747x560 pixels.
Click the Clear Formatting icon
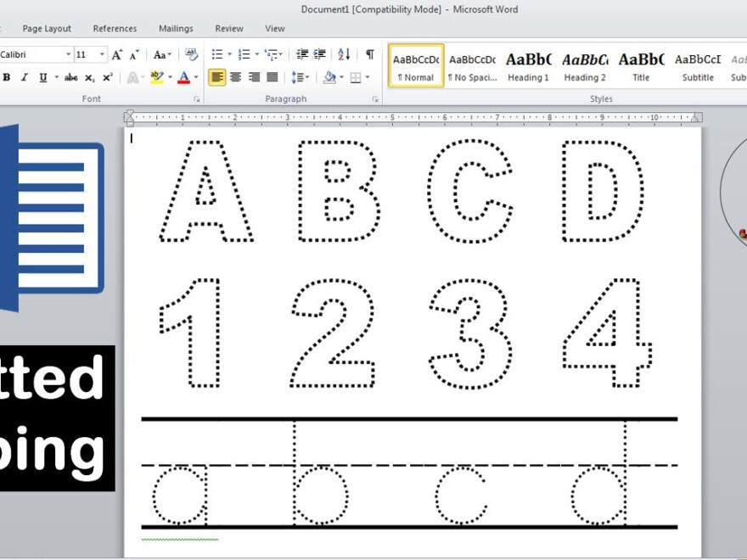point(191,55)
